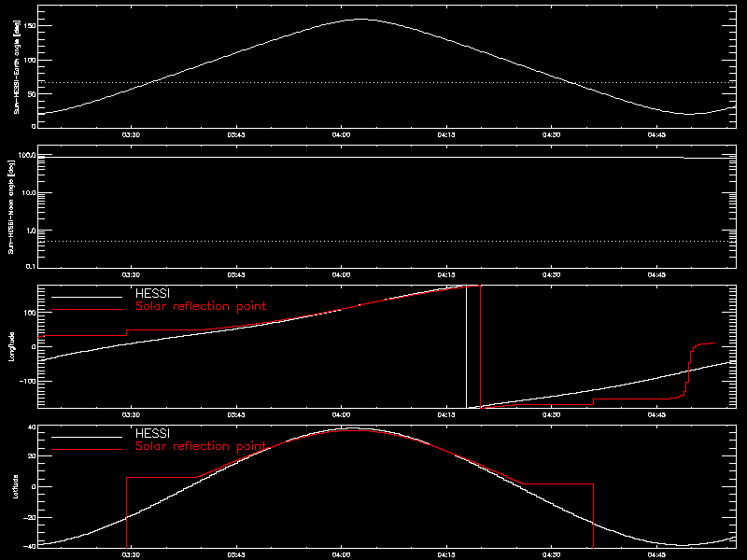Click the white vertical longitude wrap line
The height and width of the screenshot is (560, 747).
[x=466, y=346]
